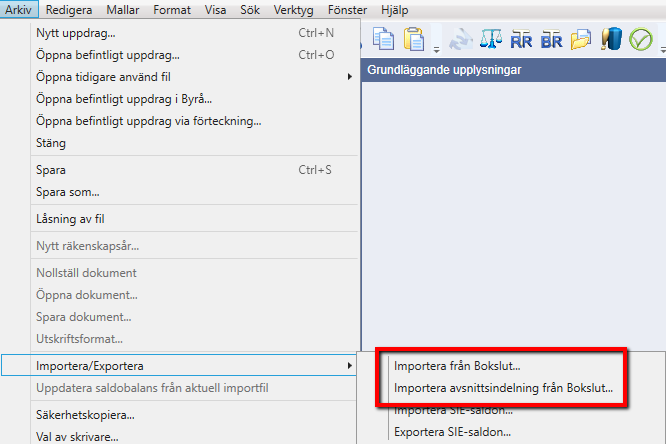Select Importera/Exportera menu entry
The width and height of the screenshot is (666, 444).
tap(179, 365)
